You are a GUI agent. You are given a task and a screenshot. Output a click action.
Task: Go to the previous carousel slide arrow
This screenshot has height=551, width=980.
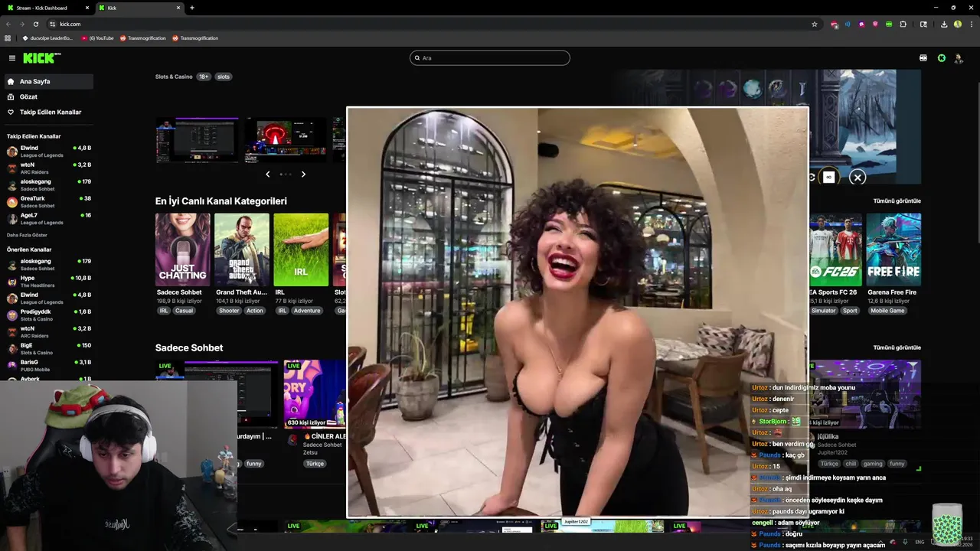(x=267, y=174)
